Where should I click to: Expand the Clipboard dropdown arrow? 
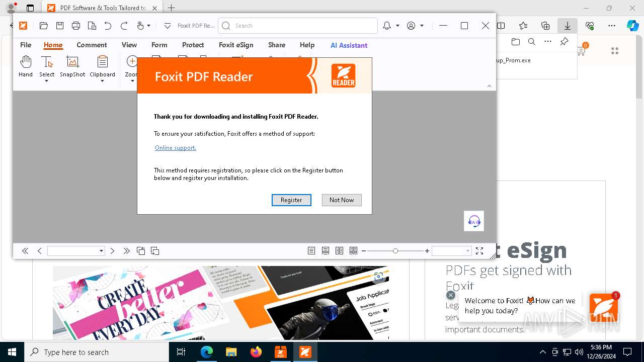[x=103, y=81]
